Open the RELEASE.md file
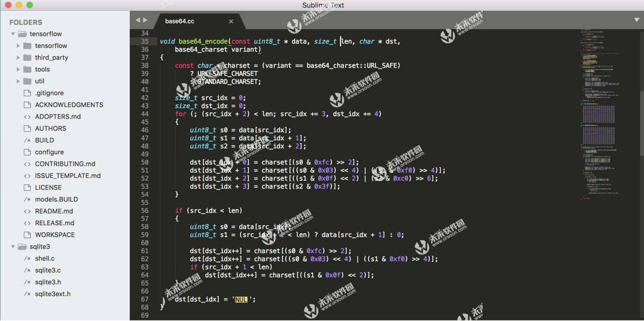 point(55,223)
